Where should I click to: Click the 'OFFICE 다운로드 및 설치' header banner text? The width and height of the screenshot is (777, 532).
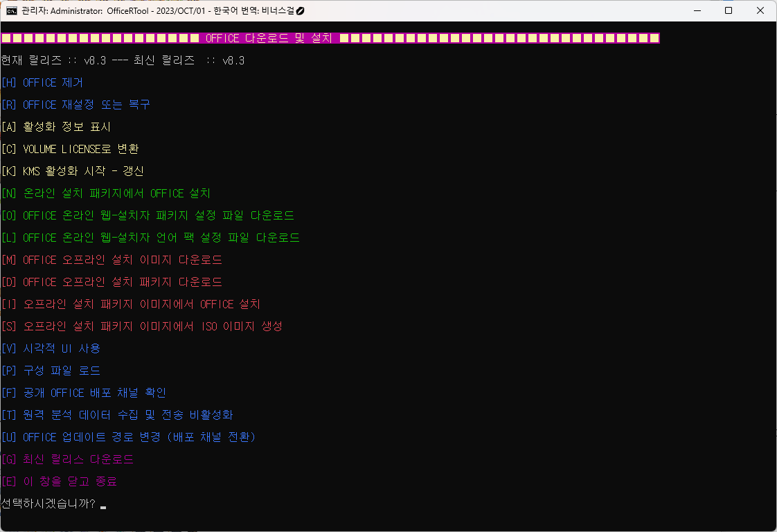click(269, 38)
